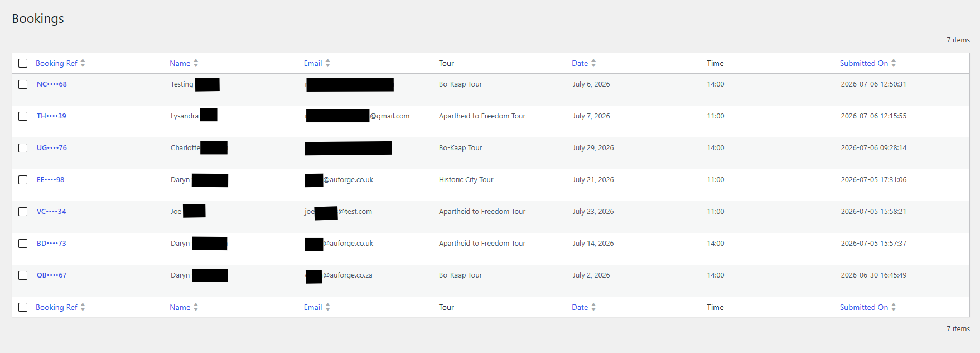
Task: Click date July 29, 2026
Action: coord(593,148)
